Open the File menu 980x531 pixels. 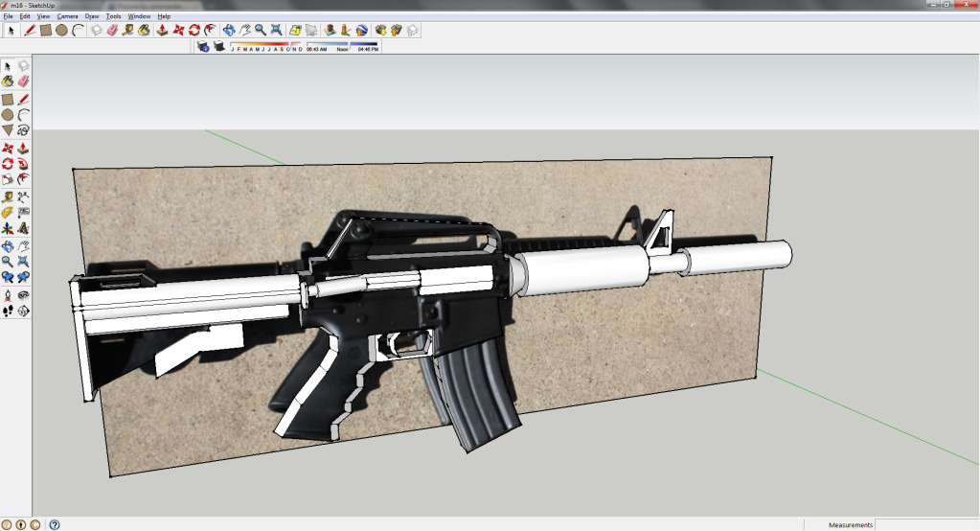pos(8,16)
